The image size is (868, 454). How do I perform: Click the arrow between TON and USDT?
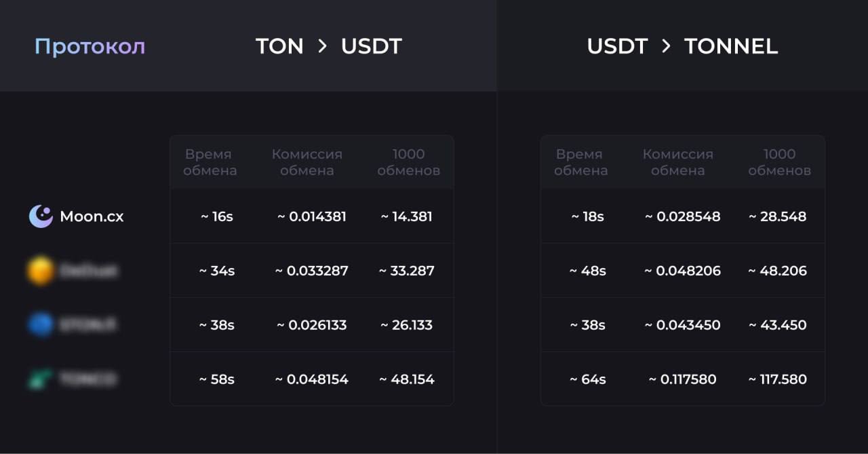click(x=322, y=46)
